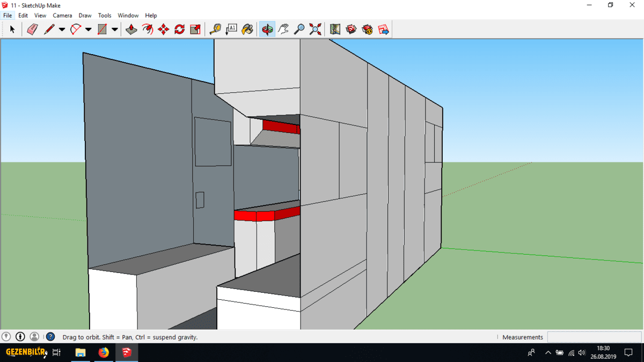Select the Rectangle shape tool
644x362 pixels.
[x=102, y=29]
